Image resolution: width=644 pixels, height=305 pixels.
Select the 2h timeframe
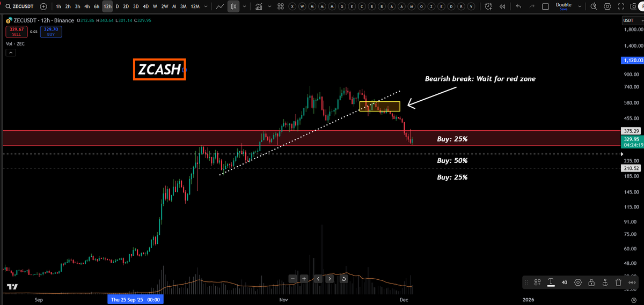(68, 6)
